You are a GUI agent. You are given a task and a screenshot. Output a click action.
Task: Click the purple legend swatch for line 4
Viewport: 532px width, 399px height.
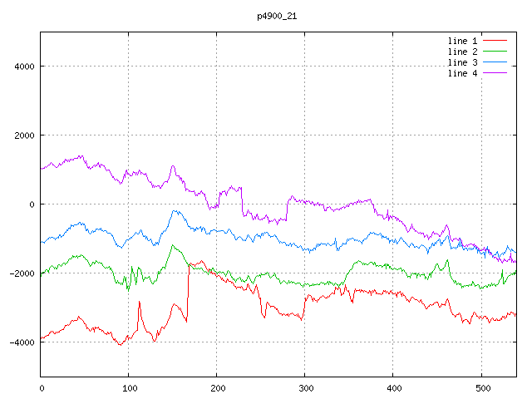495,73
